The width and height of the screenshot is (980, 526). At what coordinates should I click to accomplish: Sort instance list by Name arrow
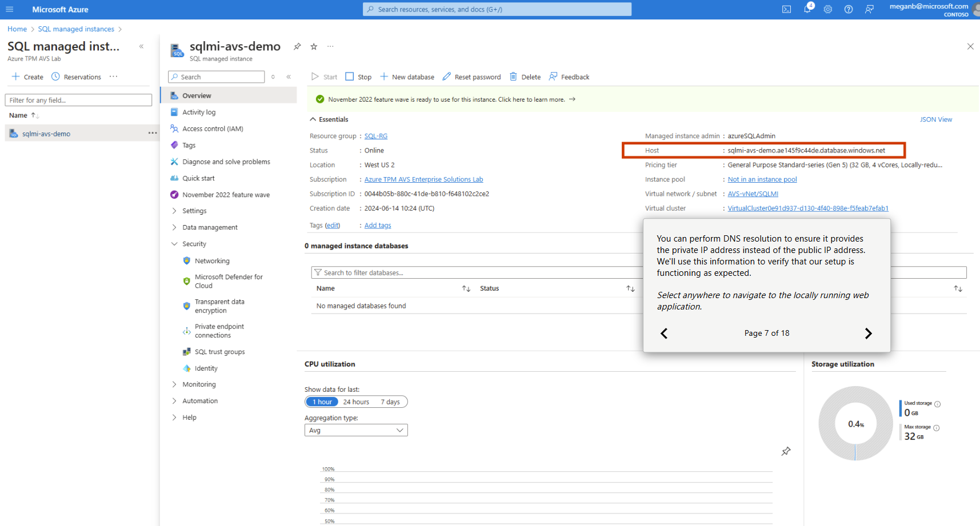[x=35, y=115]
